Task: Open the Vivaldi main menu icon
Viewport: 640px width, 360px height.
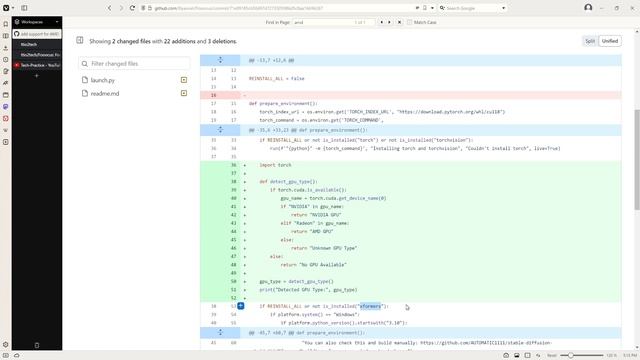Action: click(6, 8)
